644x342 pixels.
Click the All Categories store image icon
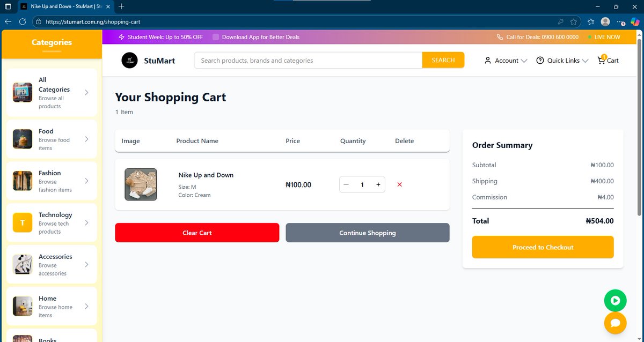[23, 92]
